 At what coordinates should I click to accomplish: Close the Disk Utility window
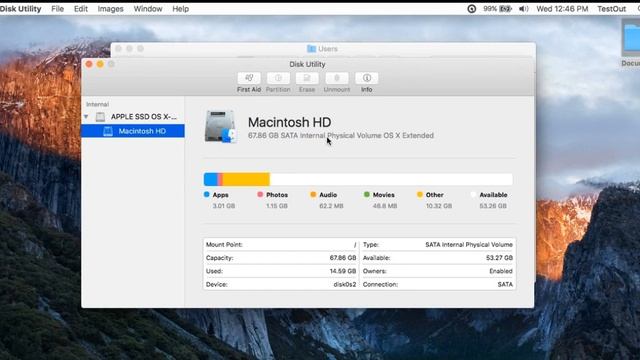(x=89, y=64)
